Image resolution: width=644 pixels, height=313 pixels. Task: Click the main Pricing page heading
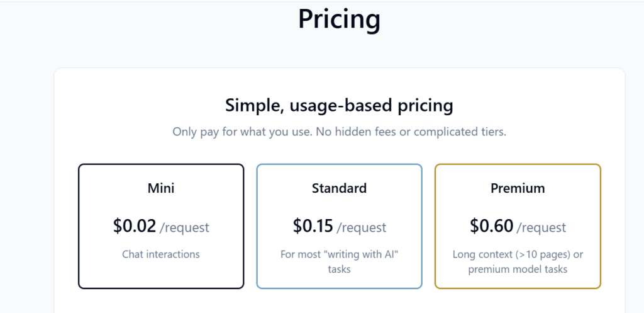339,19
